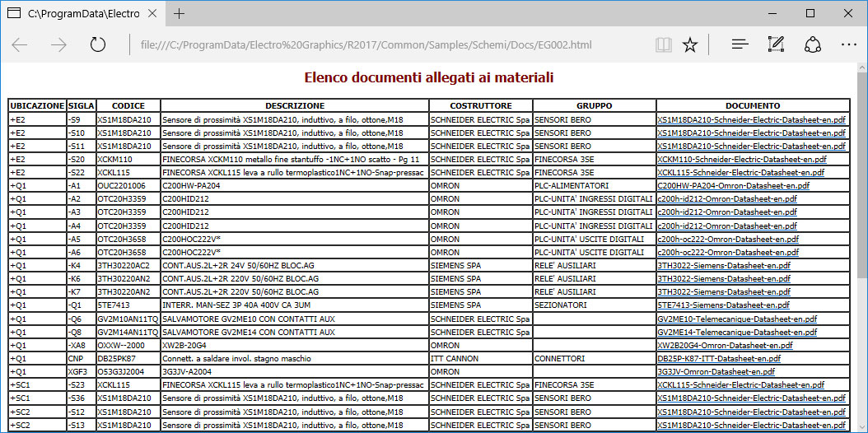Open the Hub panel
This screenshot has width=868, height=433.
[740, 44]
